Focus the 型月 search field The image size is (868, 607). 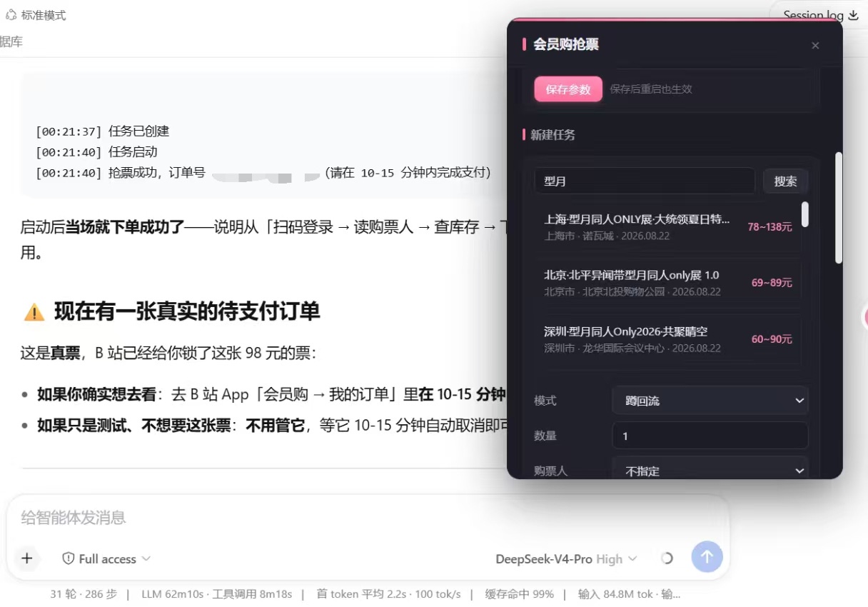(645, 181)
